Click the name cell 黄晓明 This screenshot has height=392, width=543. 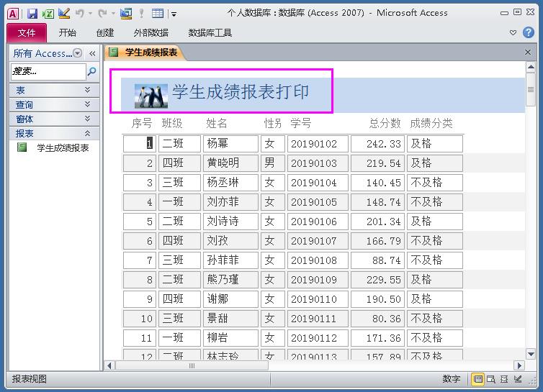pos(230,163)
